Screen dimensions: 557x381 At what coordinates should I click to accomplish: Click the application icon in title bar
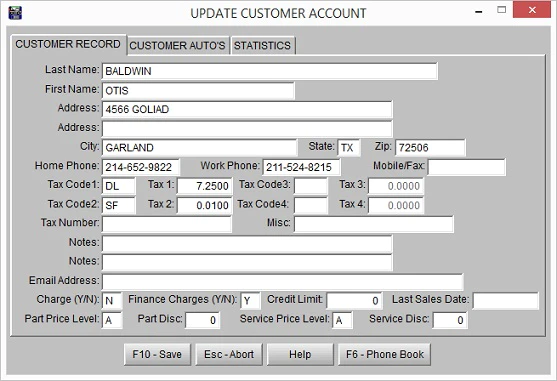pos(15,13)
